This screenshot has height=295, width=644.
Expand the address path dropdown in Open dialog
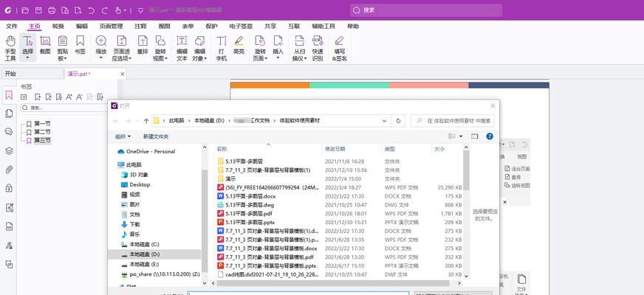[384, 121]
